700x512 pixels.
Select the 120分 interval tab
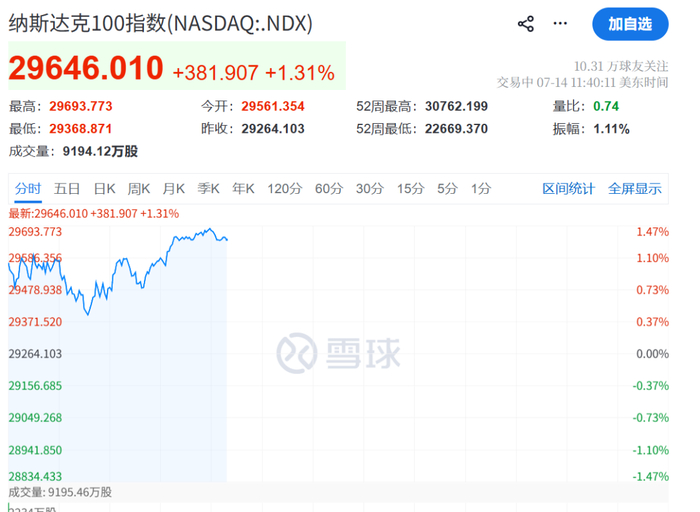[285, 189]
